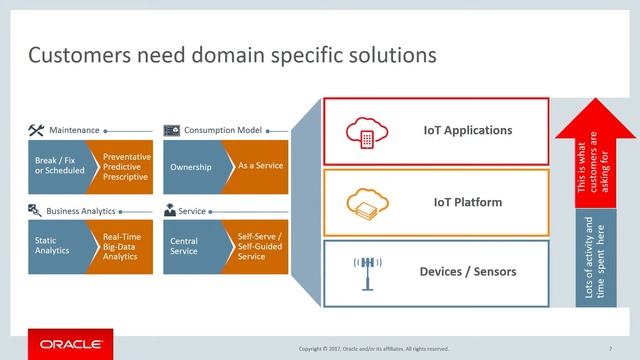Click the copyright notice text
640x360 pixels.
[373, 349]
